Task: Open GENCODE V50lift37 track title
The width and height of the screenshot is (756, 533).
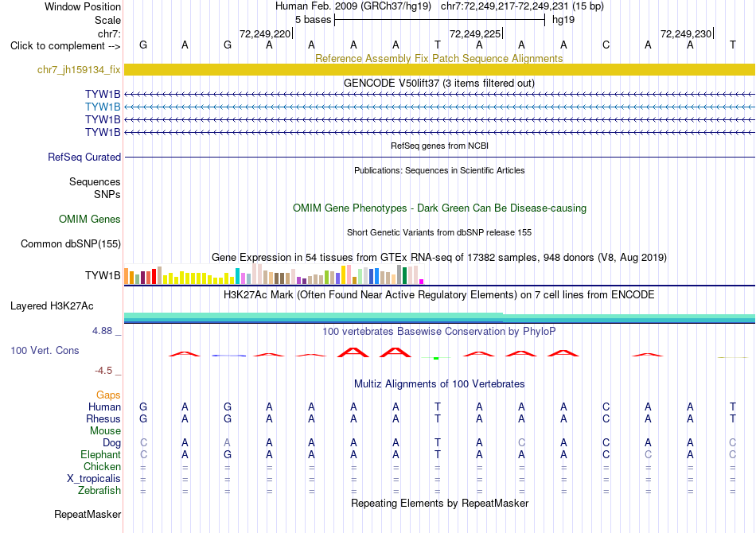Action: 438,83
